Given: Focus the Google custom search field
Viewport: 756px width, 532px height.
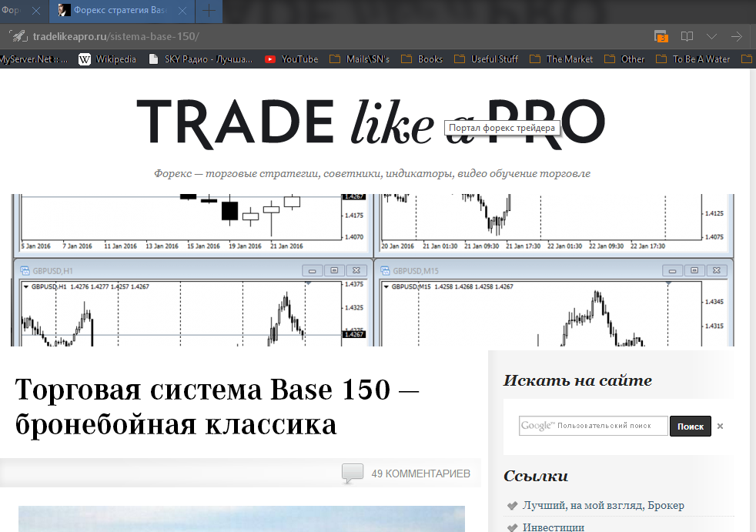Looking at the screenshot, I should [594, 426].
